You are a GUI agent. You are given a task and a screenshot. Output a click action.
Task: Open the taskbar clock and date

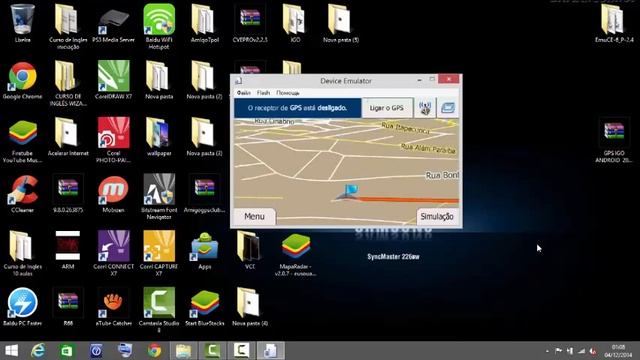pyautogui.click(x=618, y=351)
